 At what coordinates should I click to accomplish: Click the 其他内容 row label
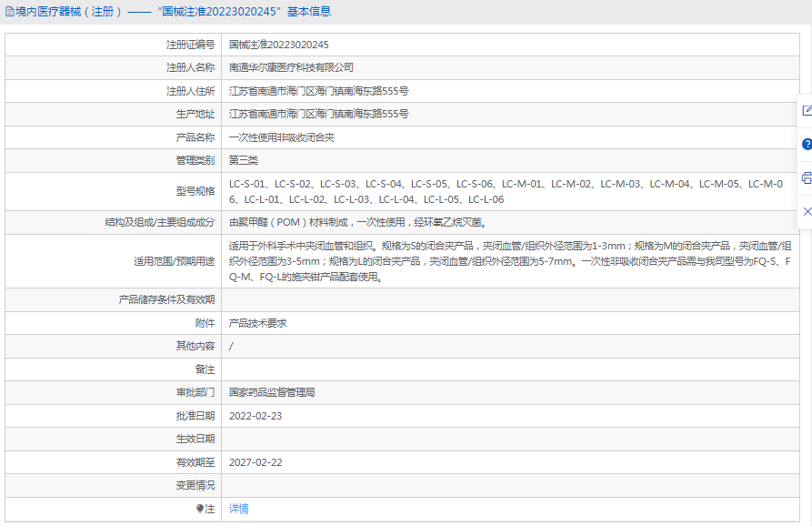pos(195,346)
